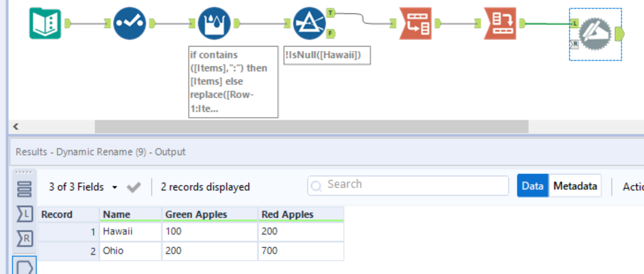Select the Input Data tool node
The height and width of the screenshot is (274, 644).
pyautogui.click(x=45, y=24)
